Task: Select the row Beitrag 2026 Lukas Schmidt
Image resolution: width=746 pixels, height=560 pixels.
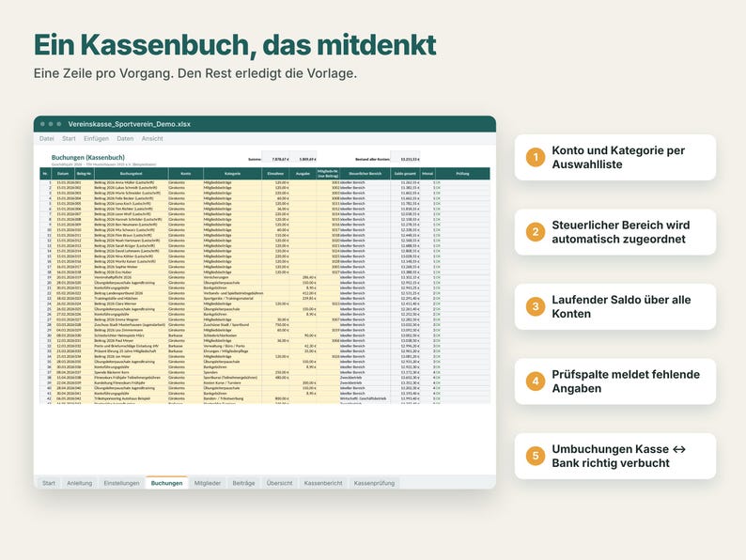Action: (265, 188)
